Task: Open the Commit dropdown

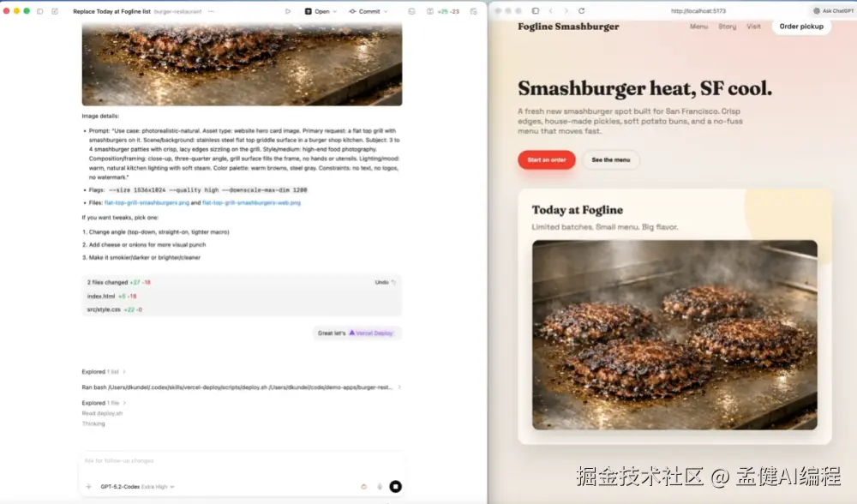Action: tap(369, 11)
